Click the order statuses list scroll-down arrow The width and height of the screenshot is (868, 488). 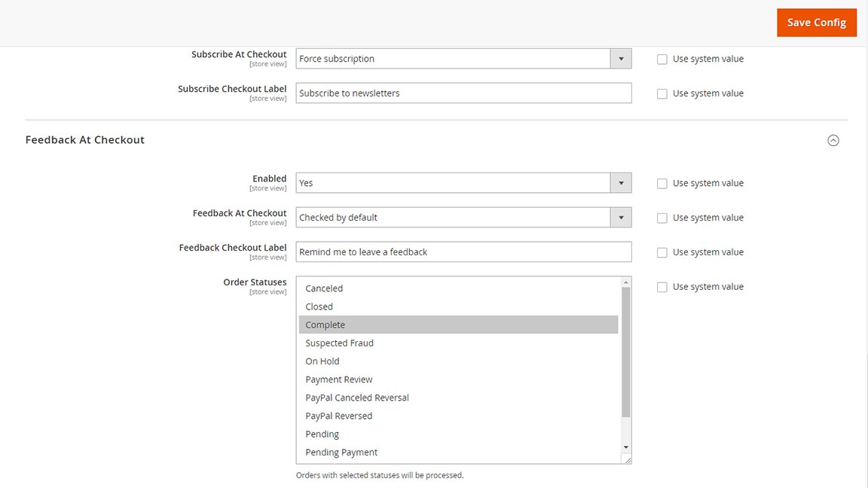[626, 447]
